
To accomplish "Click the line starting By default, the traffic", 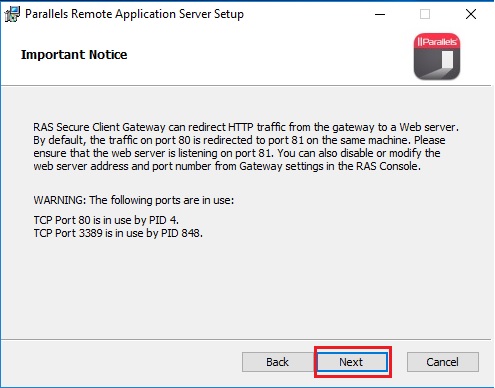I will 239,140.
